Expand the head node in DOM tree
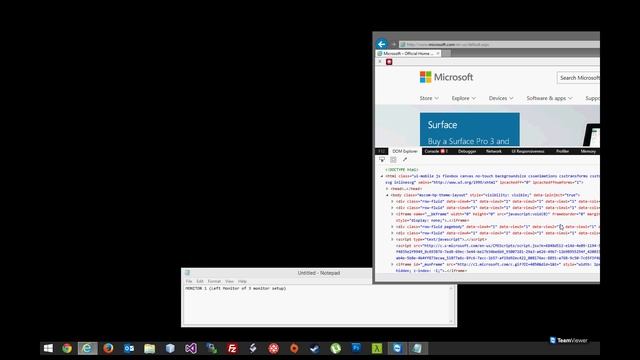Viewport: 640px width, 360px height. pos(387,189)
